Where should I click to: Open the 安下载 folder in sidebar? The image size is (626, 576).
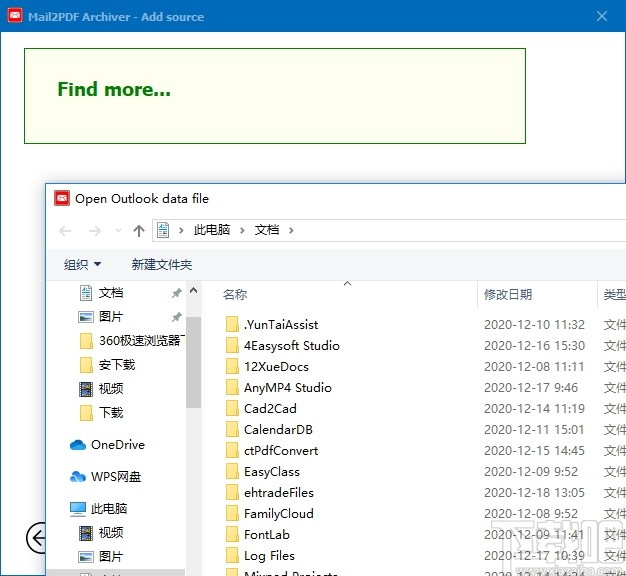point(117,364)
